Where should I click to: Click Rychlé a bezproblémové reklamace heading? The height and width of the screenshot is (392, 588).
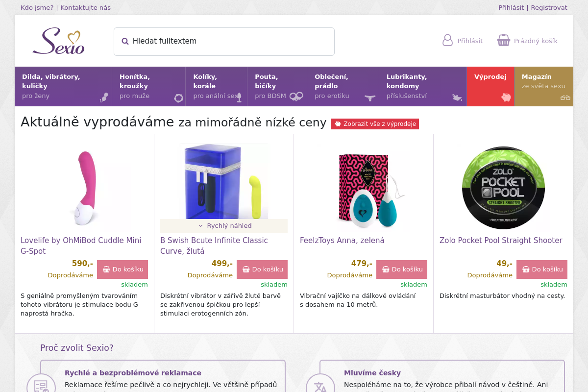tap(133, 373)
